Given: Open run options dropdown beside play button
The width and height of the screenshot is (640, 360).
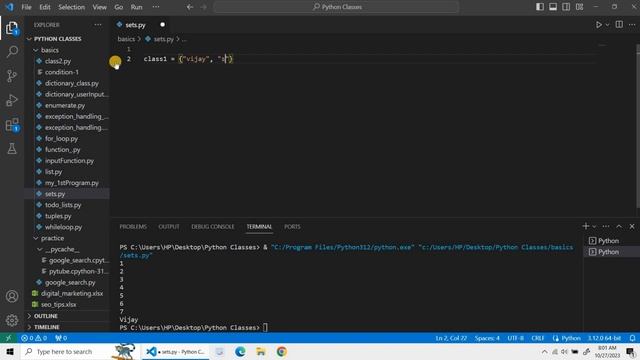Looking at the screenshot, I should click(607, 25).
